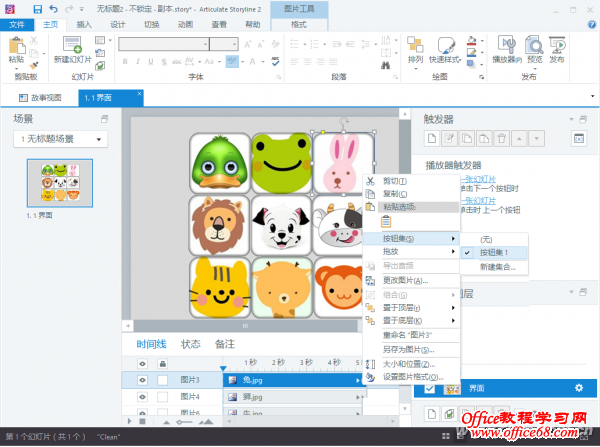This screenshot has width=600, height=447.
Task: Switch to the 设计 ribbon tab
Action: [117, 25]
